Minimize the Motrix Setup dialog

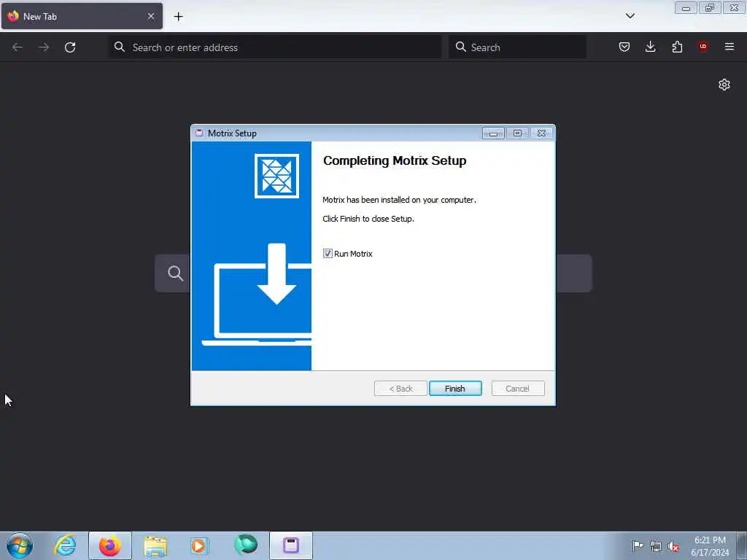(x=493, y=133)
